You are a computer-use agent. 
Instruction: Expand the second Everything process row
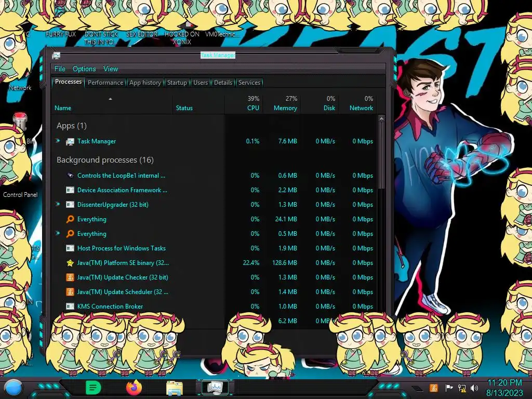[58, 233]
